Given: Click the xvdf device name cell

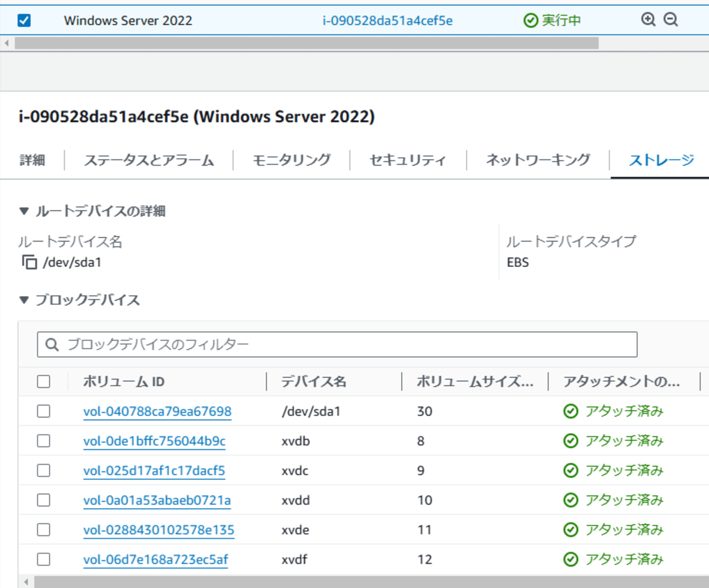Looking at the screenshot, I should point(294,559).
